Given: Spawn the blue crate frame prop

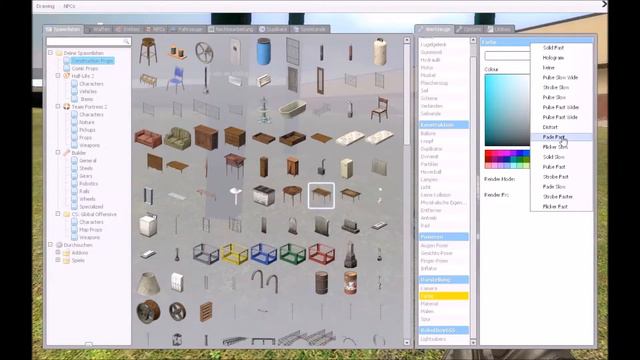Looking at the screenshot, I should click(264, 253).
